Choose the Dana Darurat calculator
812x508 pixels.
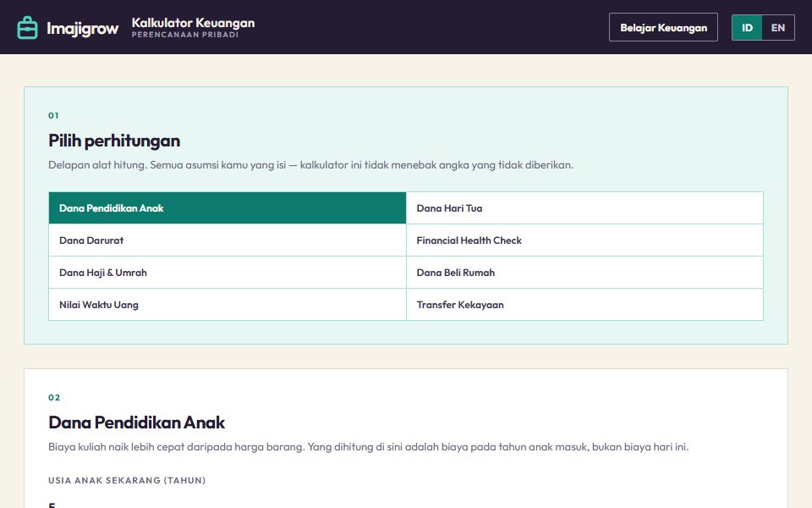[x=228, y=240]
